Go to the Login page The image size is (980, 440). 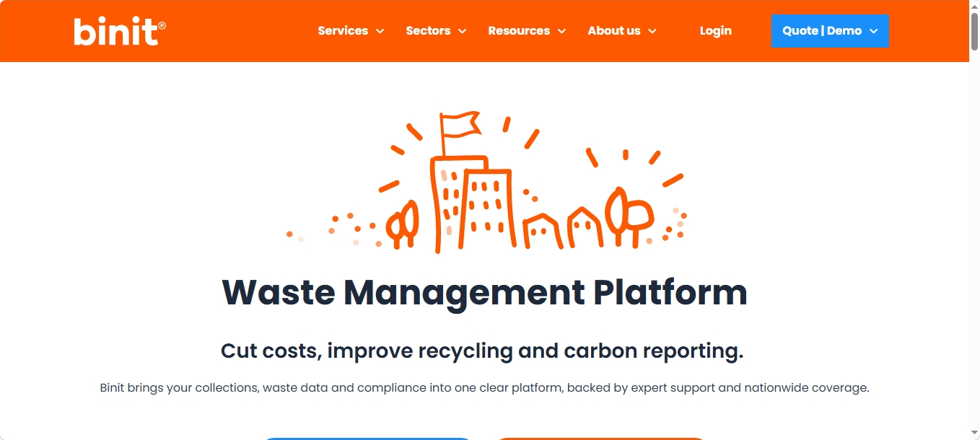click(716, 31)
